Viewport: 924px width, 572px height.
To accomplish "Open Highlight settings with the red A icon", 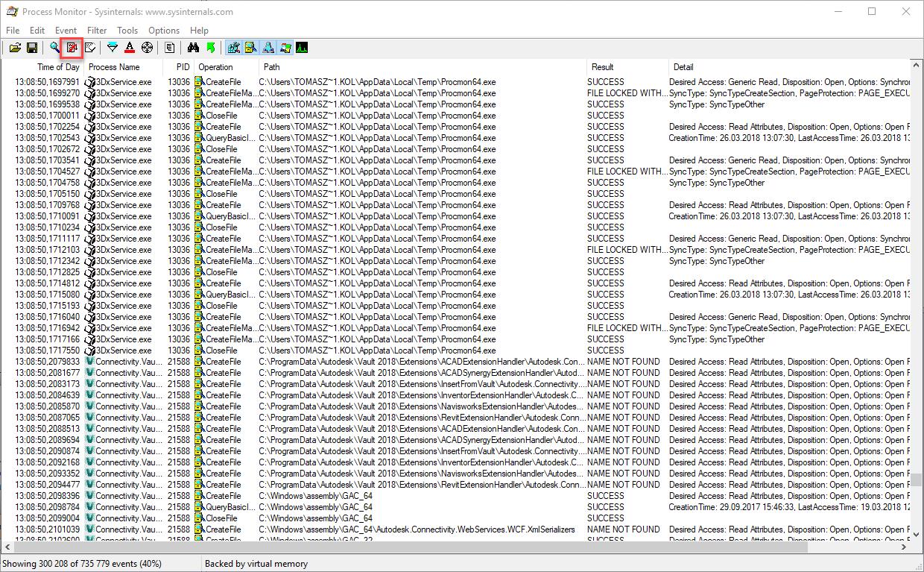I will (130, 48).
